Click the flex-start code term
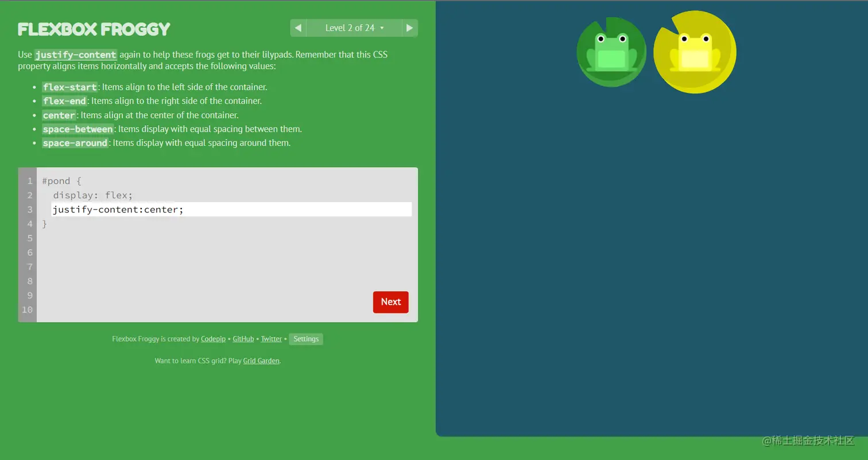The image size is (868, 460). pyautogui.click(x=70, y=87)
